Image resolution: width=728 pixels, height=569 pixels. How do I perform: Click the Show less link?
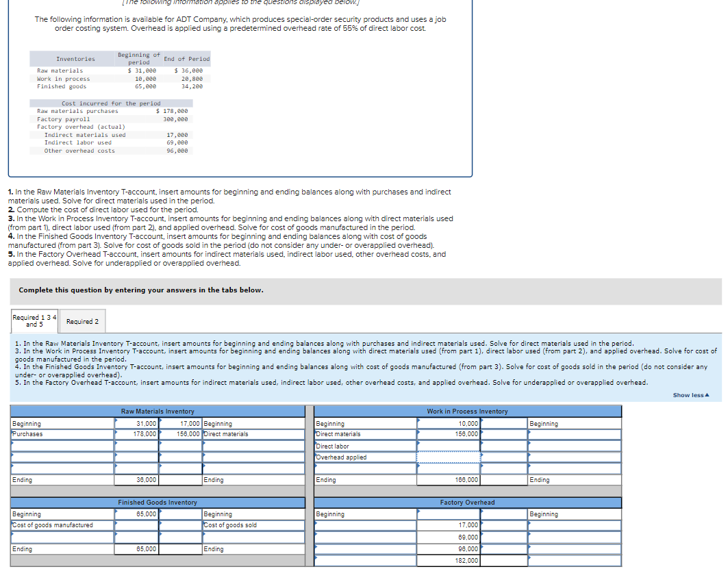coord(691,395)
